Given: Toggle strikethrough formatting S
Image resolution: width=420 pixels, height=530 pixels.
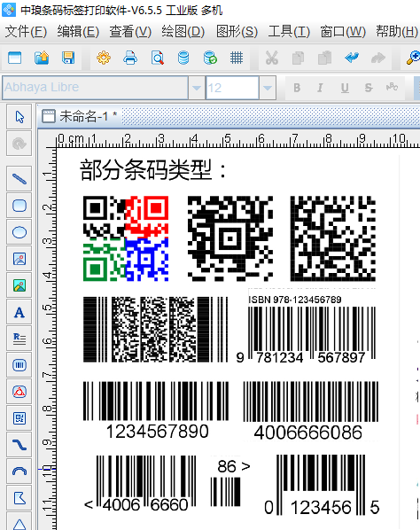Looking at the screenshot, I should [x=369, y=88].
